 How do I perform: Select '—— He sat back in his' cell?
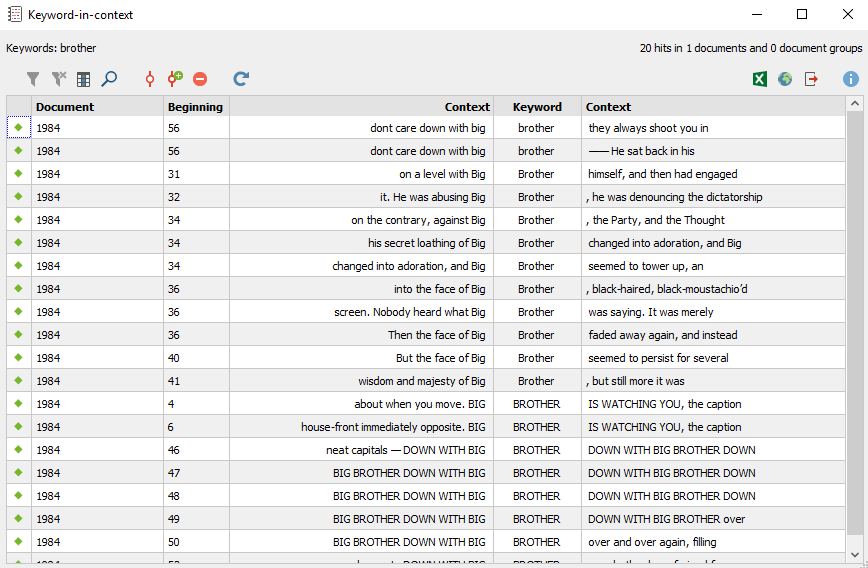click(713, 151)
